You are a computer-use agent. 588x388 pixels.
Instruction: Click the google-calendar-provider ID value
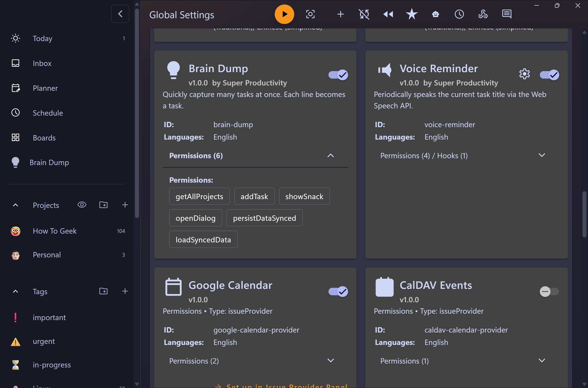pos(256,330)
